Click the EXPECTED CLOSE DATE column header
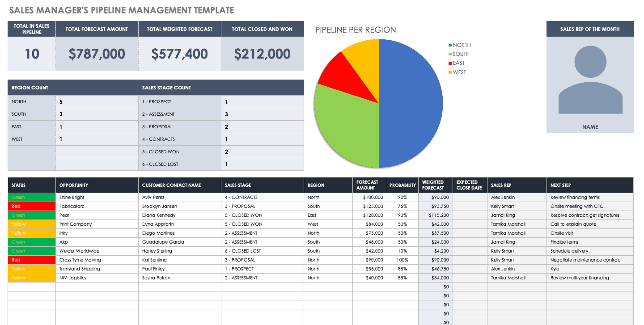644x325 pixels. (469, 185)
